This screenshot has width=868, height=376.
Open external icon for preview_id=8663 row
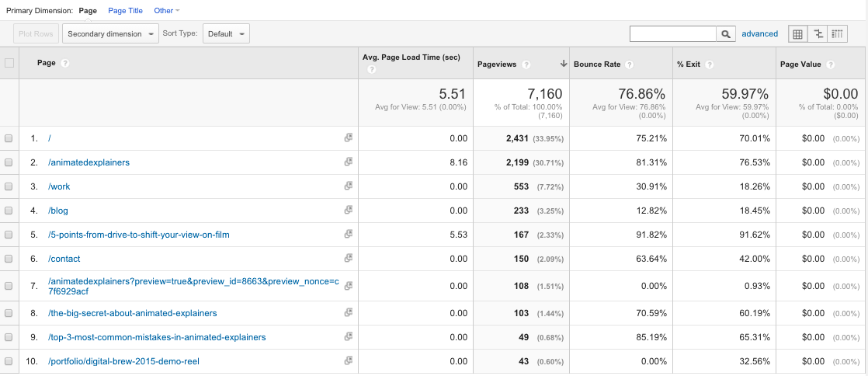tap(348, 286)
